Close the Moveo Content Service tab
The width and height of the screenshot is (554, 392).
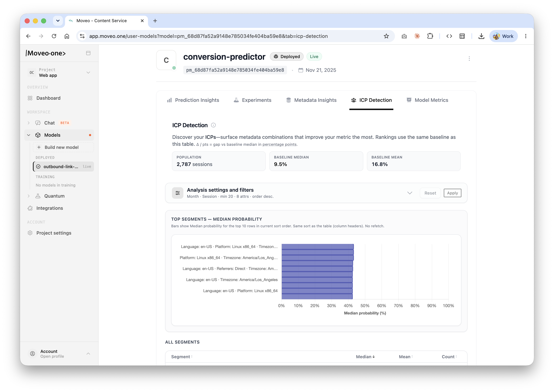[x=142, y=21]
